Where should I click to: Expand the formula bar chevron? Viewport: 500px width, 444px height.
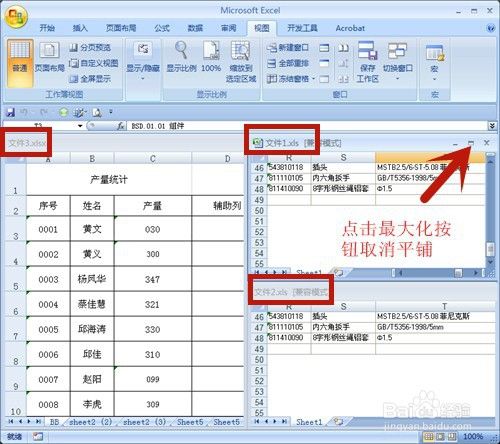[x=492, y=126]
